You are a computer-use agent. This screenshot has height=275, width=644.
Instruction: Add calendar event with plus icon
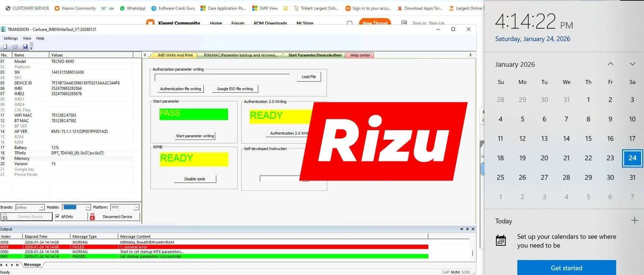pyautogui.click(x=634, y=220)
